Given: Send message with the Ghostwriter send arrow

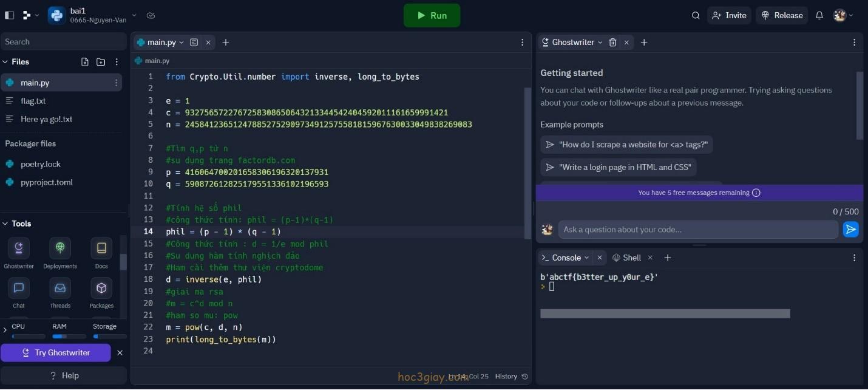Looking at the screenshot, I should (850, 230).
